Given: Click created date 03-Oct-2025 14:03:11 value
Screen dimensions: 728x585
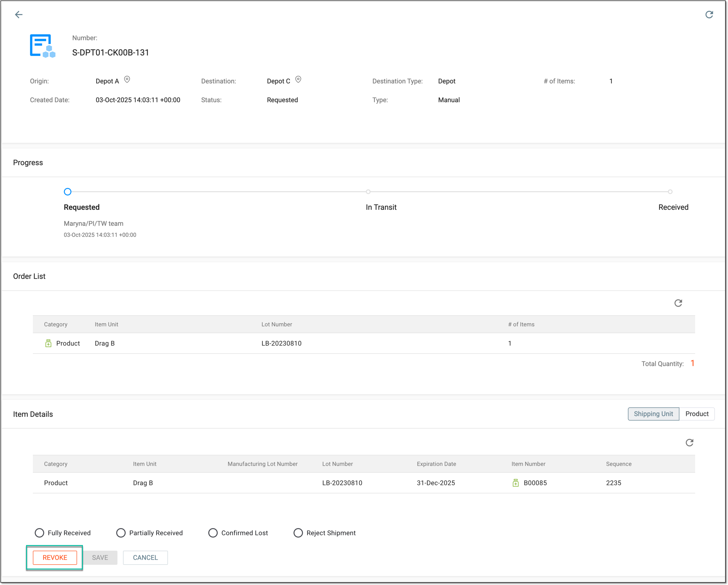Looking at the screenshot, I should [138, 100].
